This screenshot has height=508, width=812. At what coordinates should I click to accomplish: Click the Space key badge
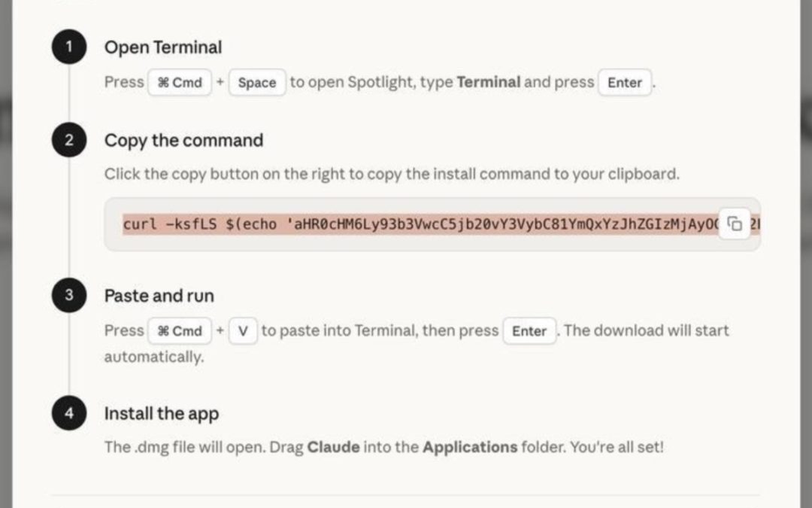click(x=257, y=83)
